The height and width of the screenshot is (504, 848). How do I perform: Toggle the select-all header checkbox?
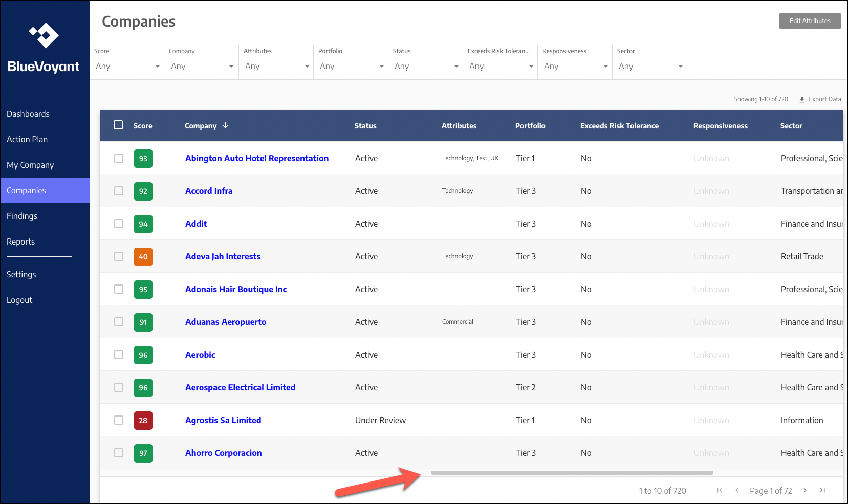[118, 125]
